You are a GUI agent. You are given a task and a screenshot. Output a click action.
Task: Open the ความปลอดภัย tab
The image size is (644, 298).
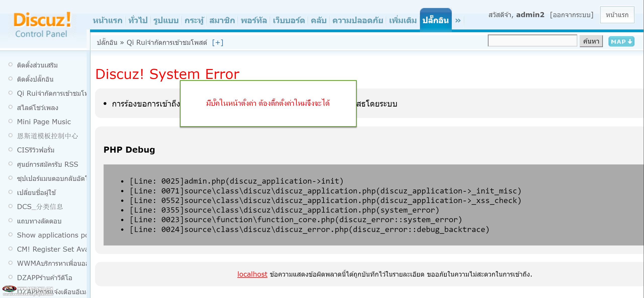click(x=357, y=20)
